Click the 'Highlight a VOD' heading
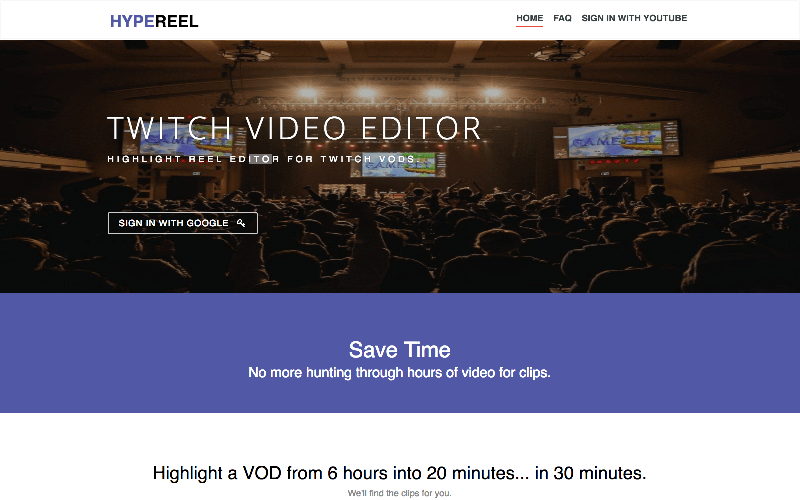Viewport: 800px width, 500px height. (399, 473)
